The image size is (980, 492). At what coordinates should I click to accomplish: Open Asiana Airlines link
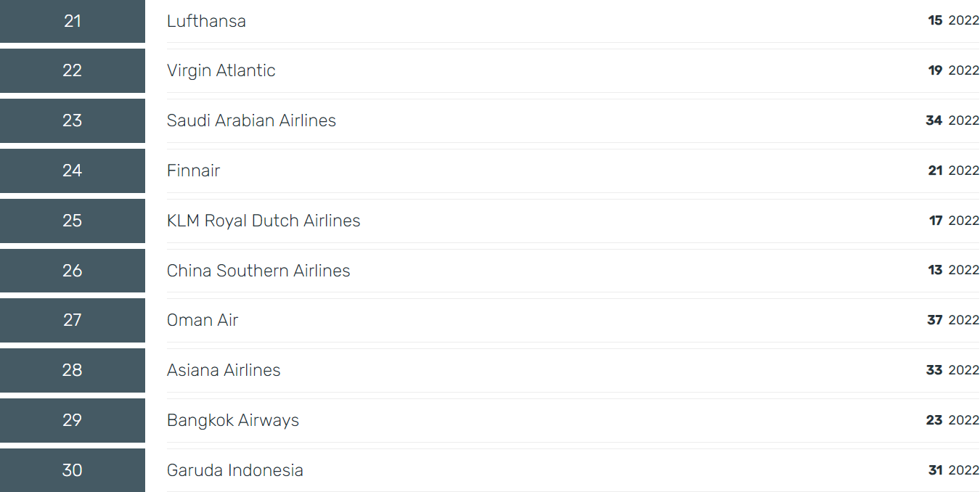(x=224, y=370)
